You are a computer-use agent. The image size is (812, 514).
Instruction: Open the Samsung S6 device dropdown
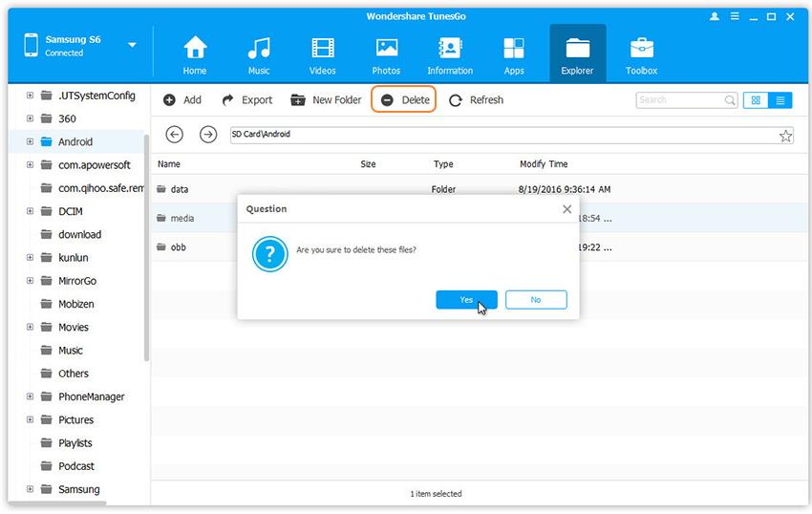tap(132, 45)
